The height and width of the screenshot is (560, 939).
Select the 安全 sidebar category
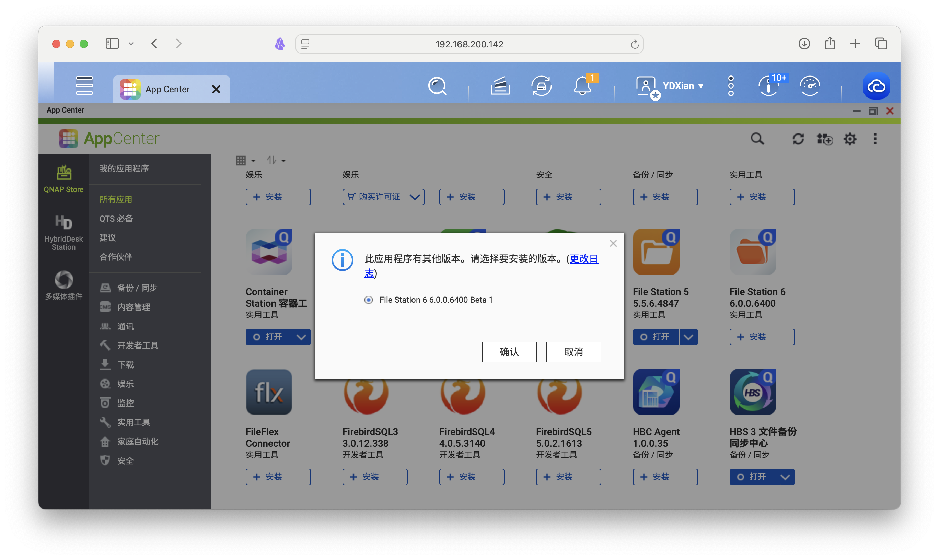point(117,461)
